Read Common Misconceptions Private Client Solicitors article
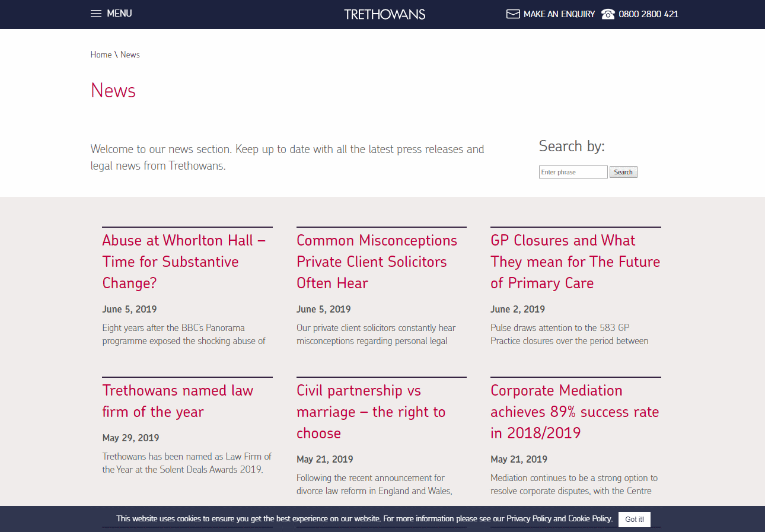This screenshot has width=765, height=532. pyautogui.click(x=377, y=262)
